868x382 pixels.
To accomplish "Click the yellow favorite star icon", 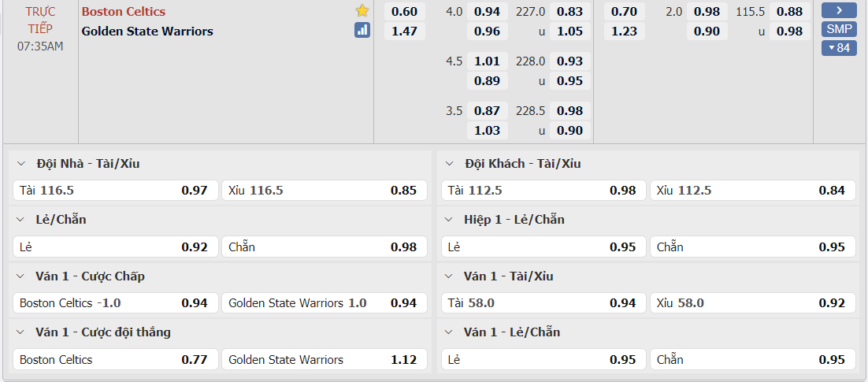I will pos(362,11).
